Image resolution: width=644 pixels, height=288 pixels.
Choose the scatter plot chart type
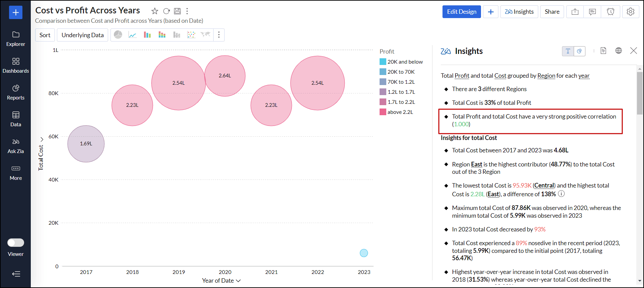(x=191, y=35)
